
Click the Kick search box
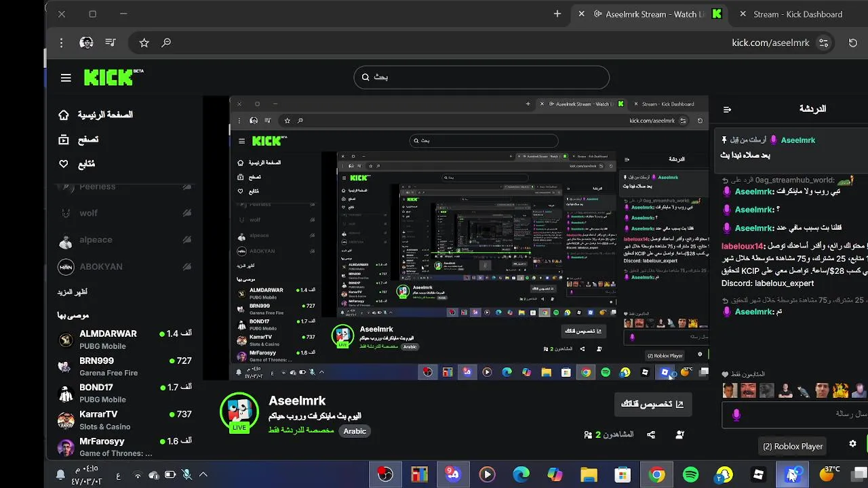(481, 77)
